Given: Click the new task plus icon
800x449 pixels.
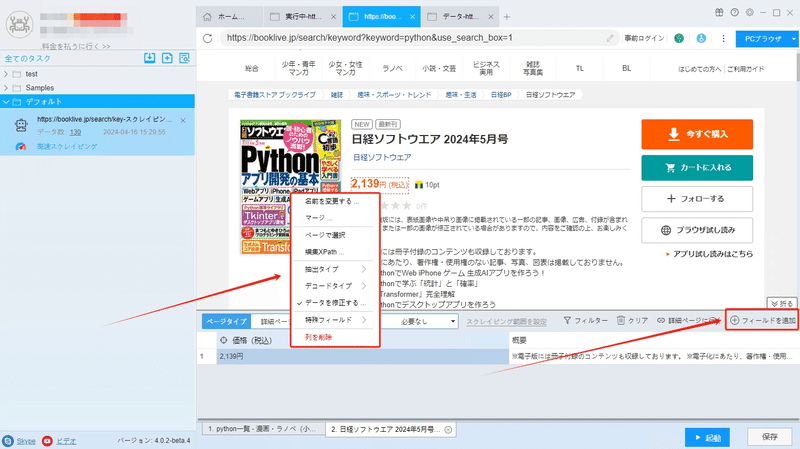Looking at the screenshot, I should (167, 58).
